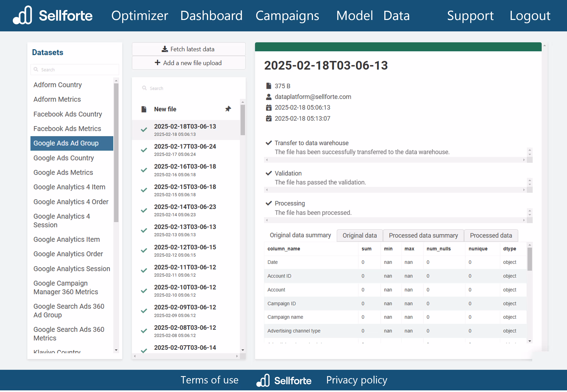Select Google Analytics 4 Item dataset
The image size is (567, 392).
point(72,187)
